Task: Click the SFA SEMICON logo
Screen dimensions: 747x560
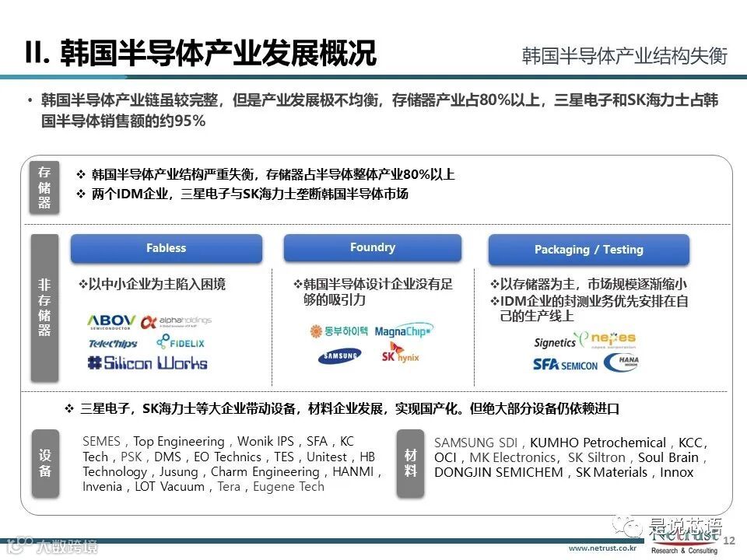Action: [x=565, y=365]
